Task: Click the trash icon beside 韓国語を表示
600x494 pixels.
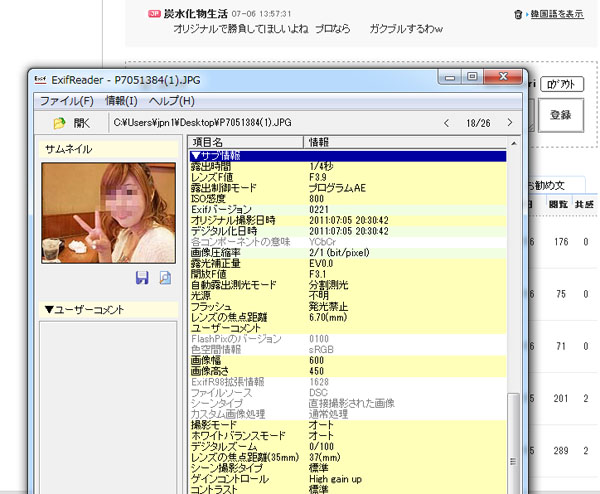Action: (x=517, y=15)
